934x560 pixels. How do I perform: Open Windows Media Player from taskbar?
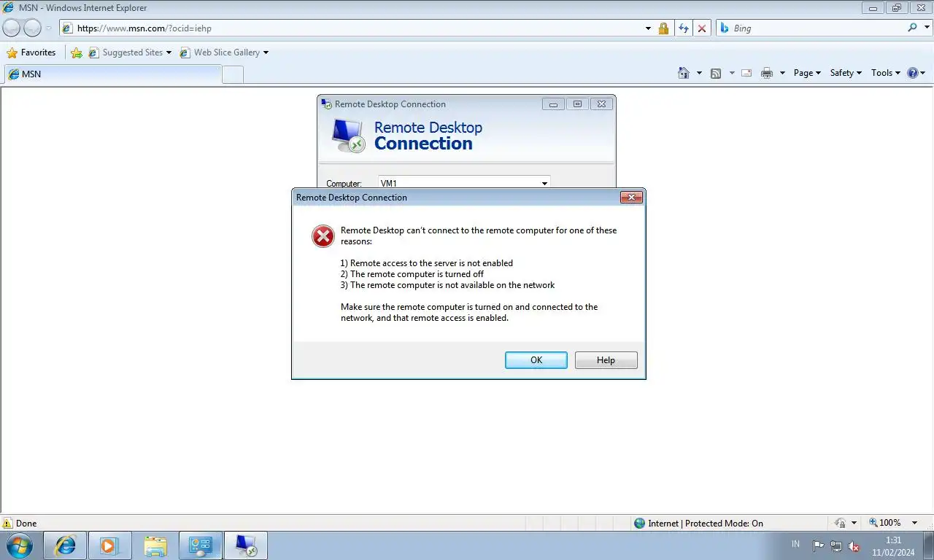(109, 545)
